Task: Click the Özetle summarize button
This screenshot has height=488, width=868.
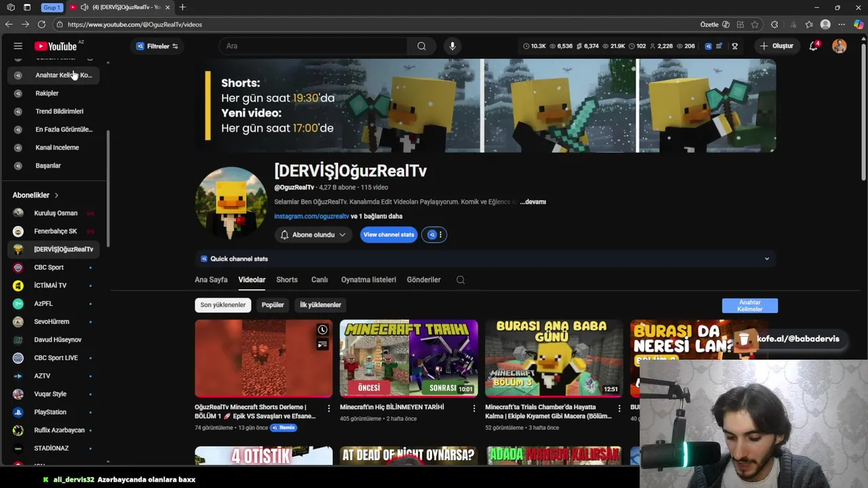Action: 709,24
